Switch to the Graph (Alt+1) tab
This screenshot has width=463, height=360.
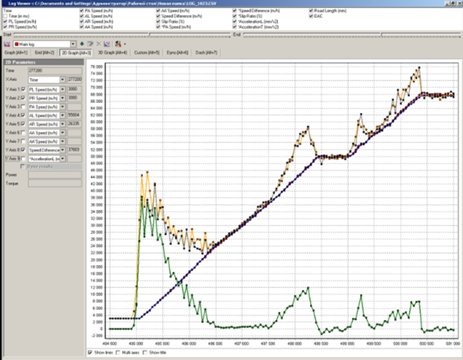click(16, 53)
